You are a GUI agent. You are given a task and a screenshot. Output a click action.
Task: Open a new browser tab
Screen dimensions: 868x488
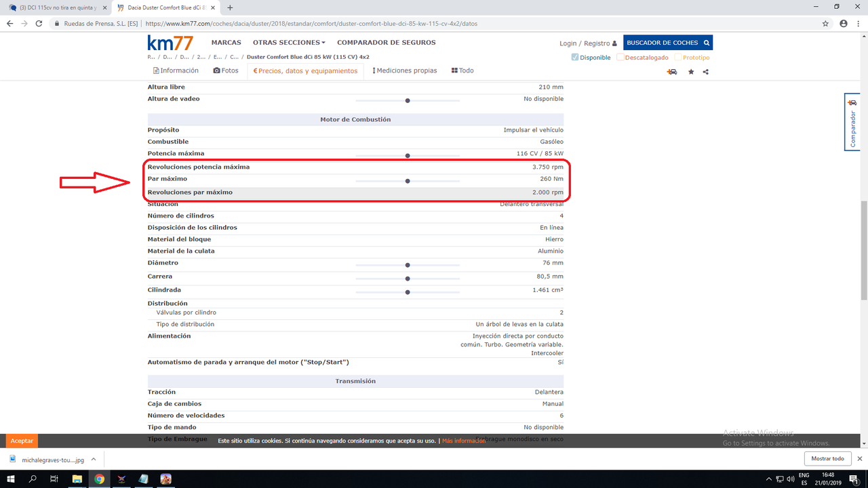point(230,7)
